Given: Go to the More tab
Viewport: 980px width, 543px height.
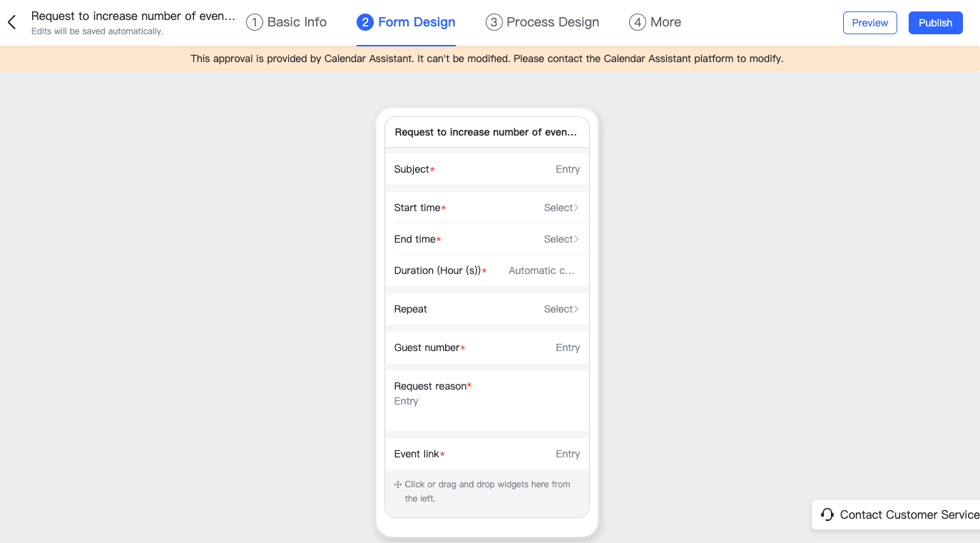Looking at the screenshot, I should [665, 23].
